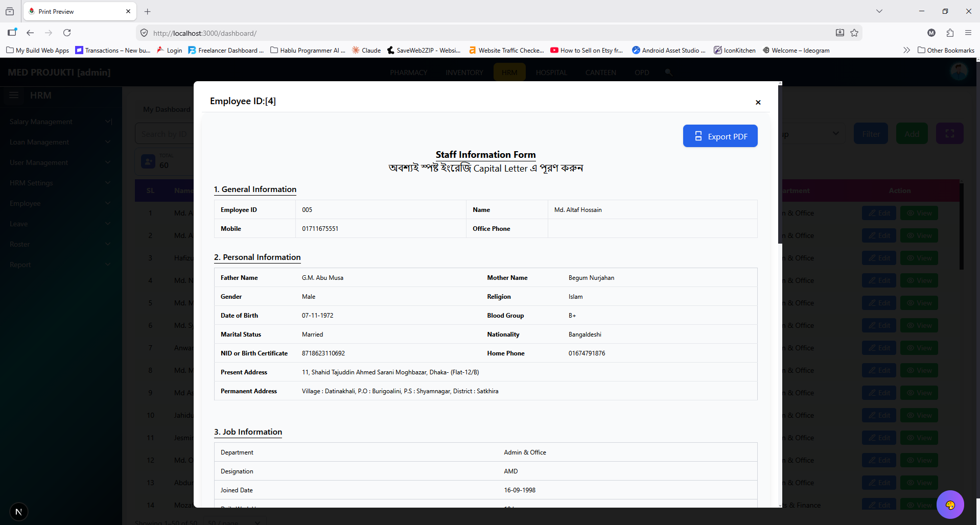
Task: Click the MED PROJUKTI [admin] title
Action: pyautogui.click(x=59, y=73)
